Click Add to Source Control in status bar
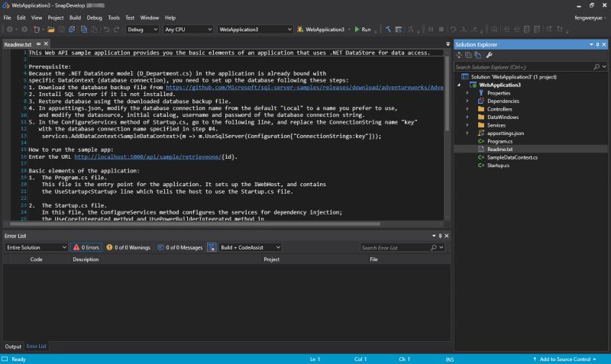 564,359
